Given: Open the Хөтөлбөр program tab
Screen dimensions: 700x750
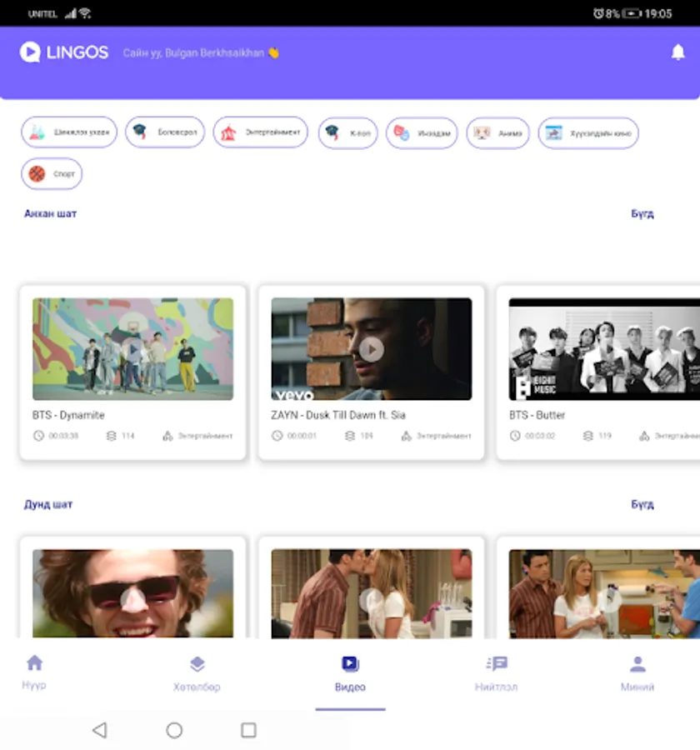Looking at the screenshot, I should tap(197, 673).
